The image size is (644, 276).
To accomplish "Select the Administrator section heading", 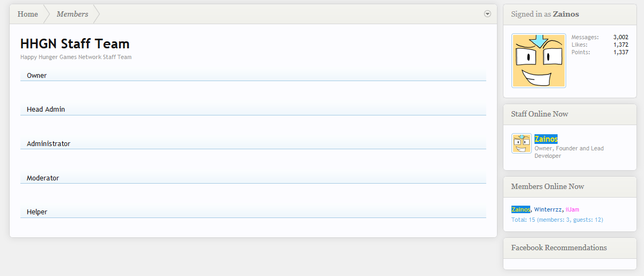I will tap(48, 144).
